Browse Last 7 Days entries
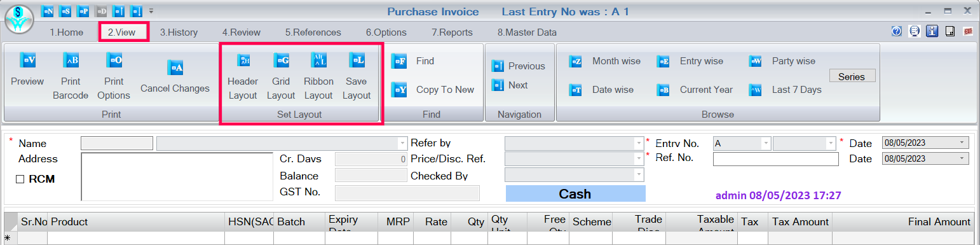The height and width of the screenshot is (245, 980). 786,90
